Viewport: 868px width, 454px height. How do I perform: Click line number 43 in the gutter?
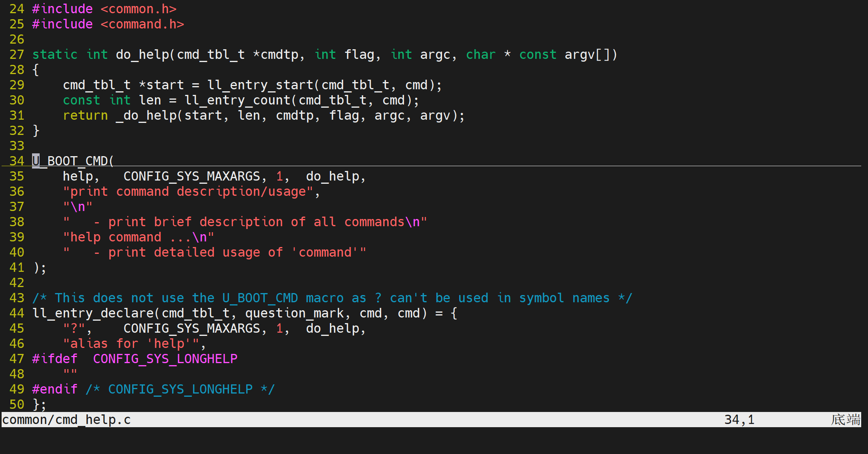(17, 298)
